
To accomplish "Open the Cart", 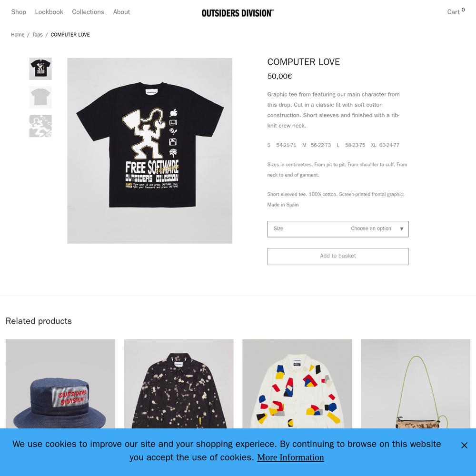I will [456, 11].
